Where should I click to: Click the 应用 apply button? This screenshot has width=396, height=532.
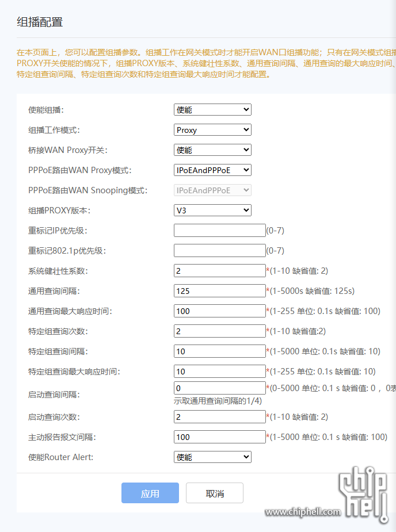pyautogui.click(x=150, y=493)
